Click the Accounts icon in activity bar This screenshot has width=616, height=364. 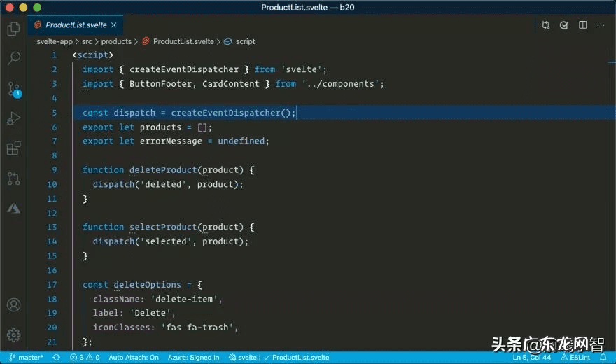click(x=13, y=305)
